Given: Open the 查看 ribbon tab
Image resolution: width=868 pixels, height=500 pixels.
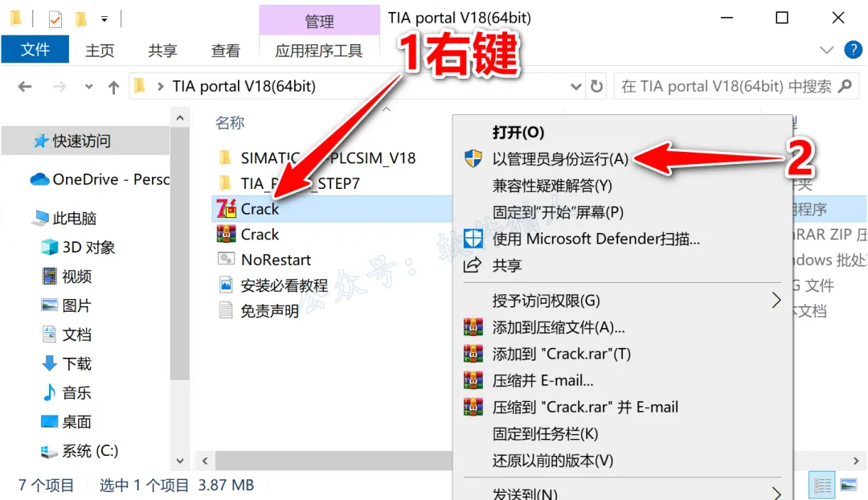Looking at the screenshot, I should click(x=225, y=51).
